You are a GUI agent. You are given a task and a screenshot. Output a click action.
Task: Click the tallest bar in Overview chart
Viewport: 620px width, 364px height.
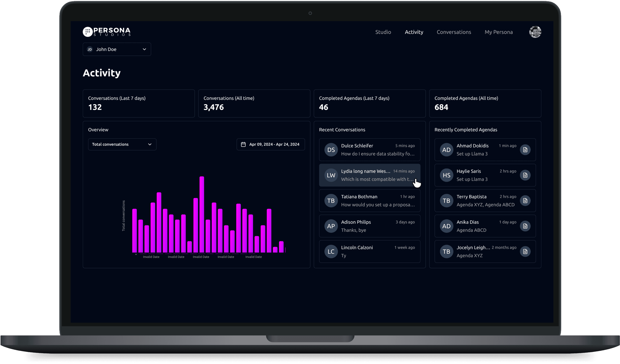pyautogui.click(x=202, y=214)
